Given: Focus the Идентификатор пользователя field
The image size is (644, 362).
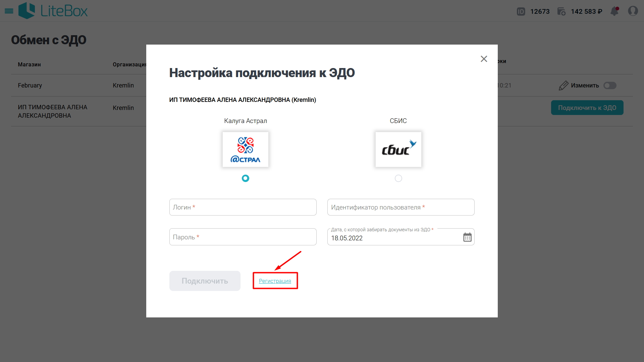Looking at the screenshot, I should click(401, 207).
